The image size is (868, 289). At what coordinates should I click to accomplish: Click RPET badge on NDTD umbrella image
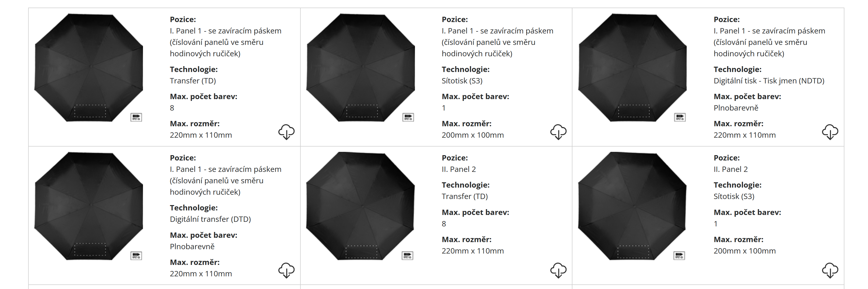(680, 117)
